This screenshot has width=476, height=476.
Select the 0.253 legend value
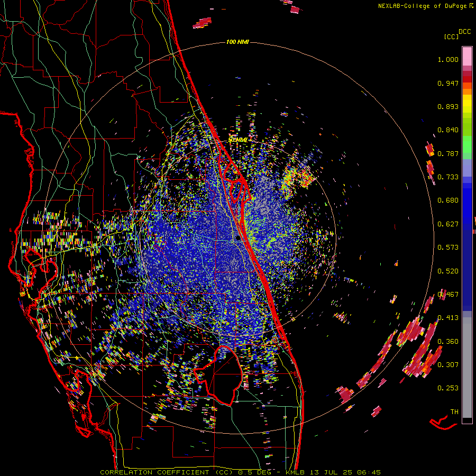[x=448, y=388]
